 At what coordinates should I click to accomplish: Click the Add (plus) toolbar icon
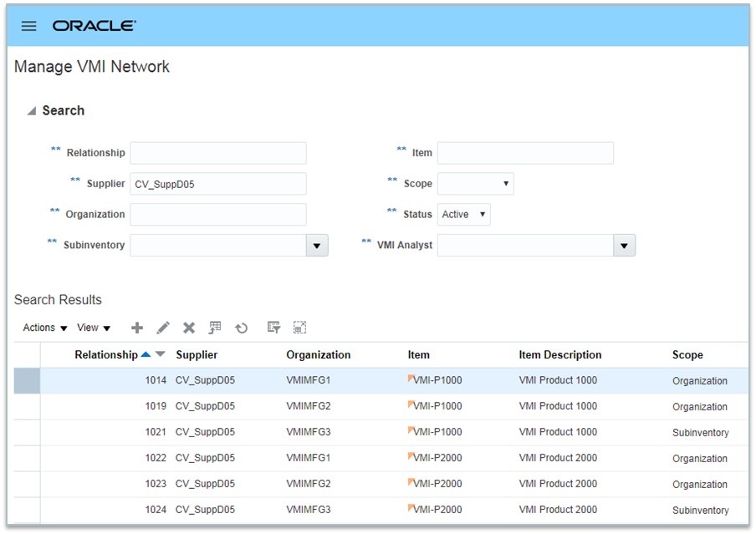click(x=137, y=328)
